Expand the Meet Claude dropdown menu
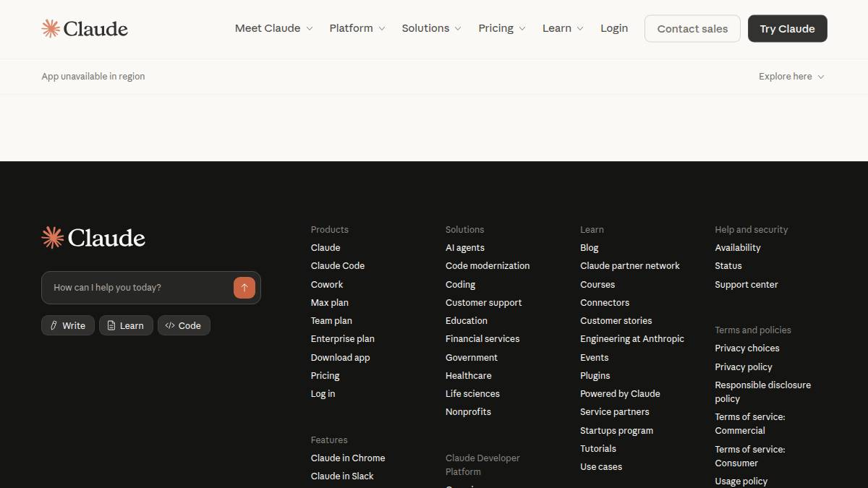Viewport: 868px width, 488px height. pos(273,28)
